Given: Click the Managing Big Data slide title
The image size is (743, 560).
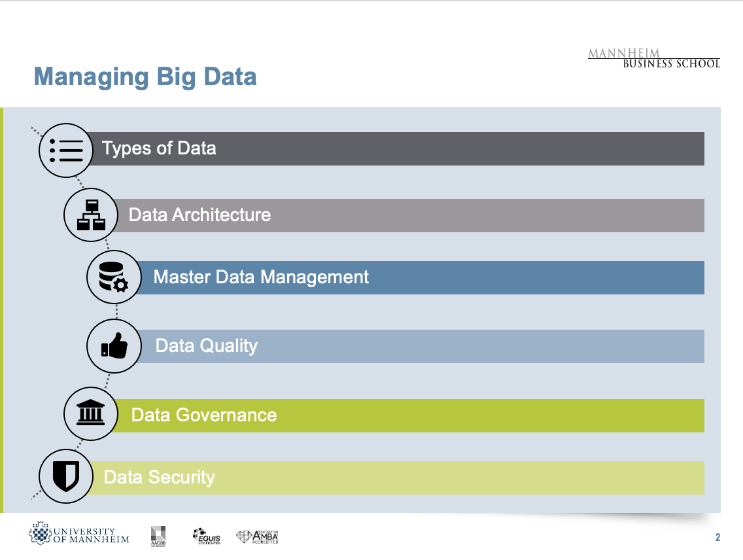Looking at the screenshot, I should (x=145, y=77).
